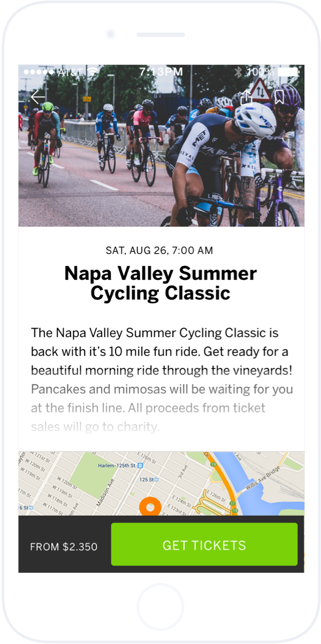The image size is (321, 644).
Task: Tap the FROM $2.350 price label
Action: (x=64, y=547)
